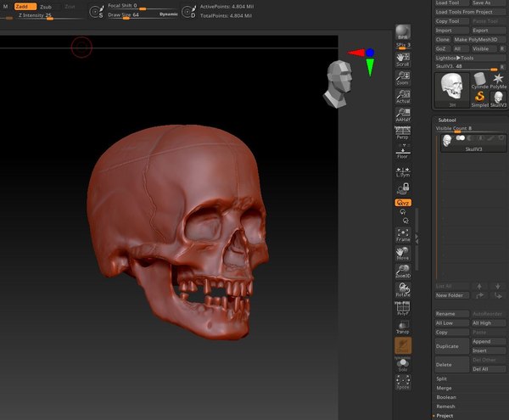Screen dimensions: 509x420
Task: Click the New Folder button
Action: 452,295
